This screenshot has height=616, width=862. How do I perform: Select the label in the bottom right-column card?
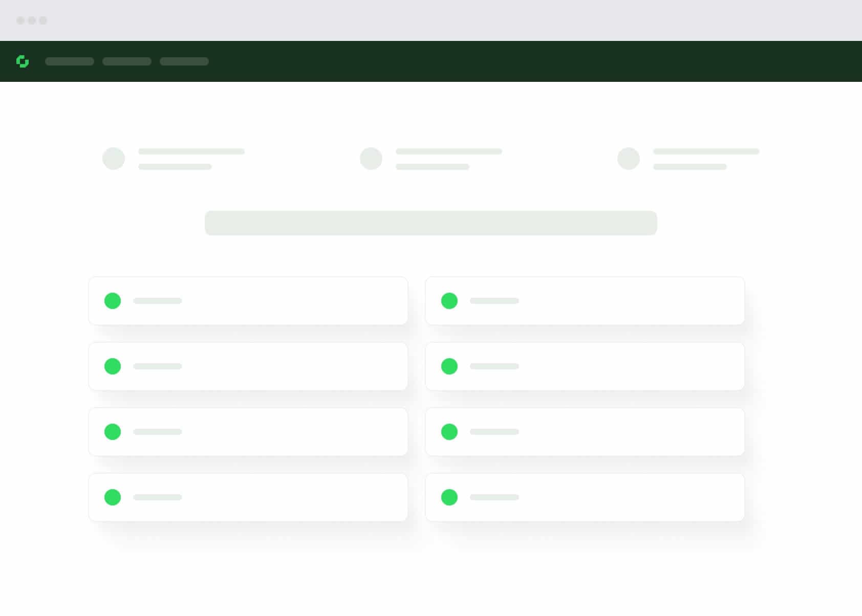pyautogui.click(x=494, y=497)
